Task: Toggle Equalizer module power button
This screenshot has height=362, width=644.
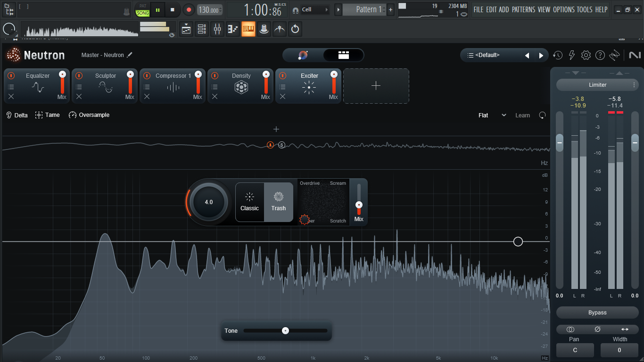Action: click(x=11, y=75)
